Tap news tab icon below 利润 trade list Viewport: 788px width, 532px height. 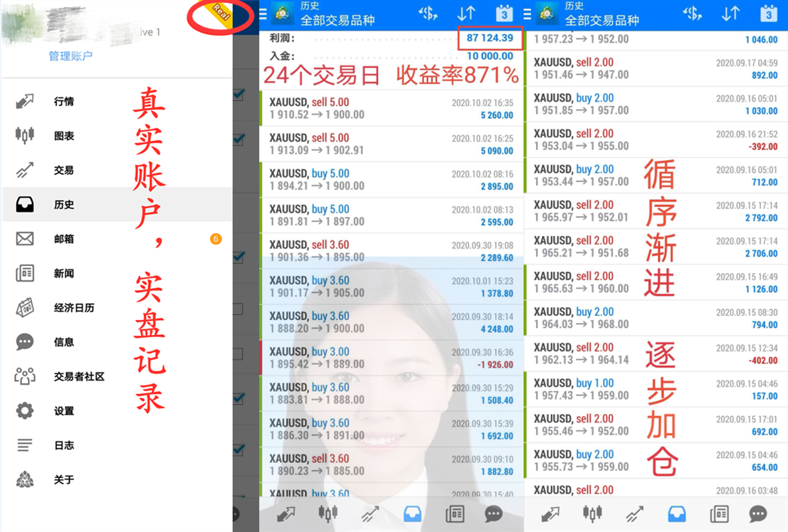[455, 514]
